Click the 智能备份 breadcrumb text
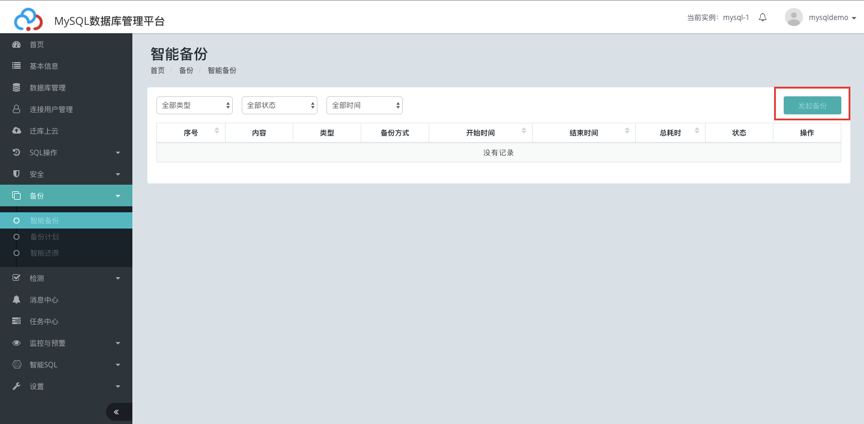864x424 pixels. click(x=222, y=71)
